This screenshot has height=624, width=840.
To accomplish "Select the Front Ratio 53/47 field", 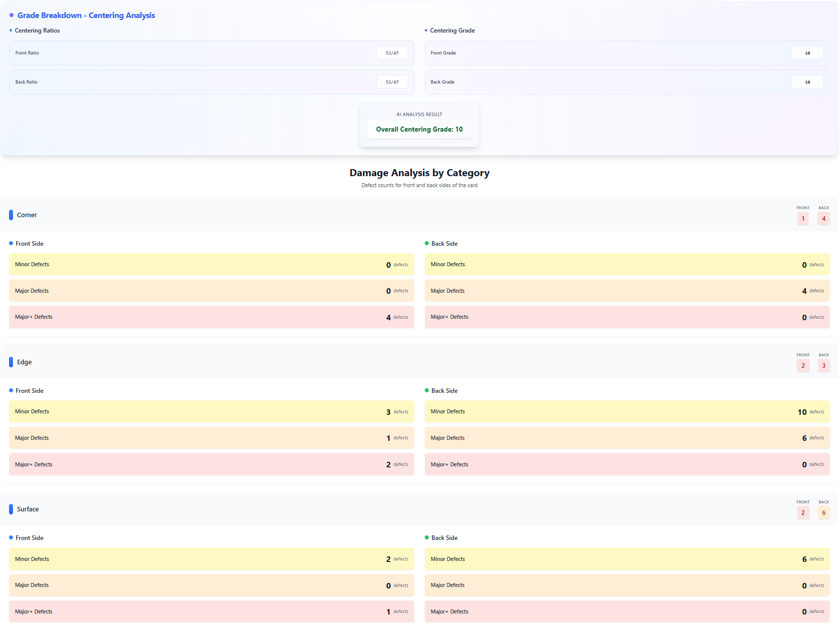I will click(392, 53).
